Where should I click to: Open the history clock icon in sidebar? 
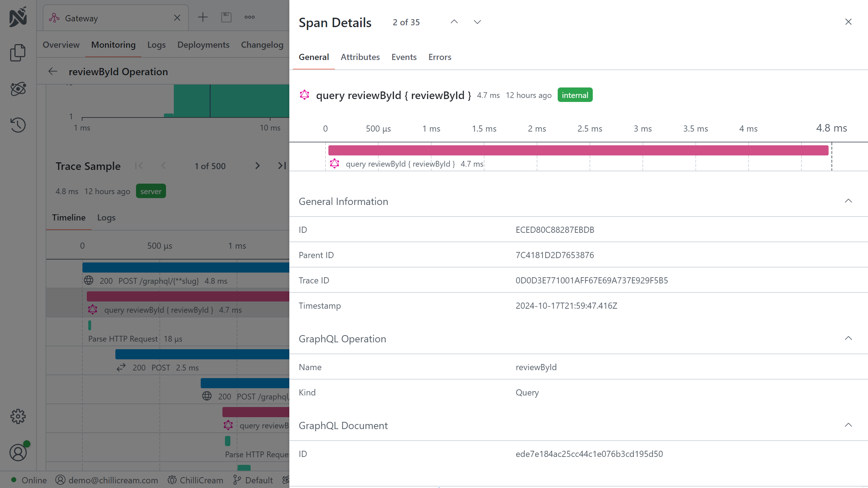(x=18, y=125)
